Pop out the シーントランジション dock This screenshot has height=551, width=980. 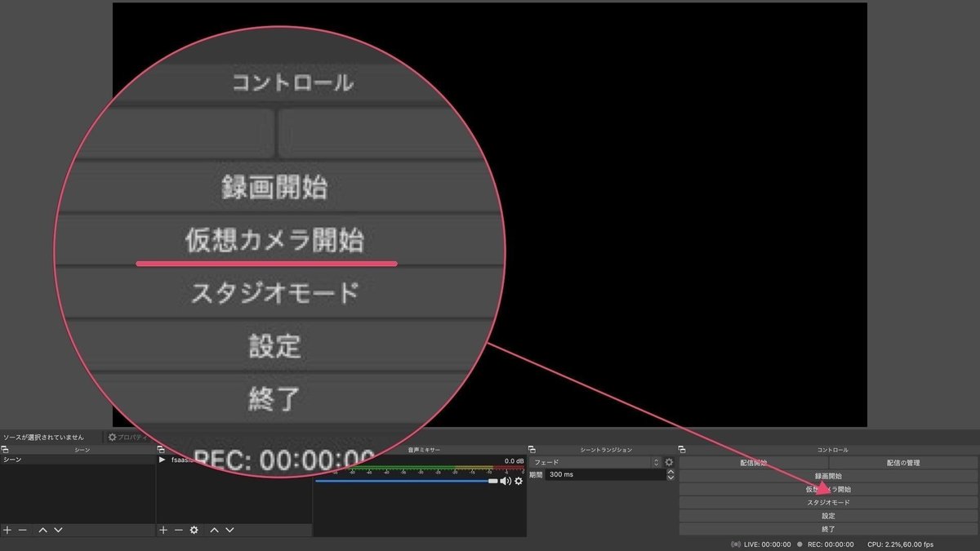[x=532, y=450]
